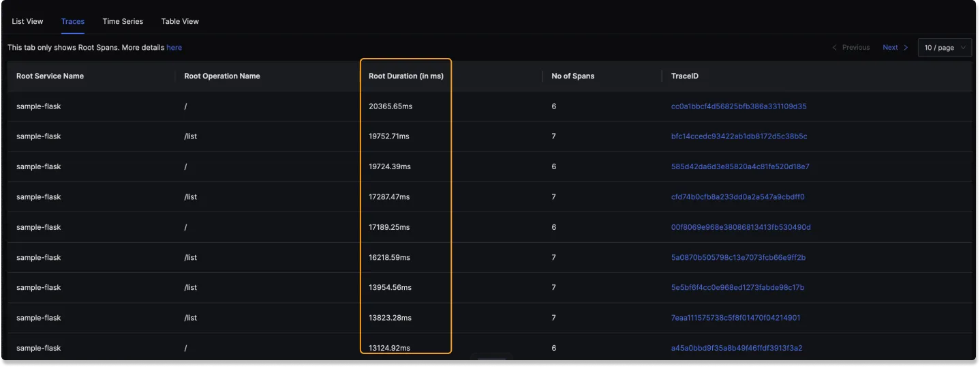Click the 16218.59ms duration cell

pos(390,258)
